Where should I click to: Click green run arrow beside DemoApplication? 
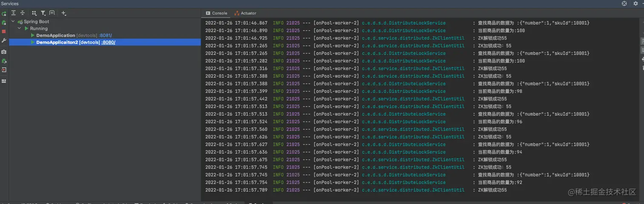point(33,35)
